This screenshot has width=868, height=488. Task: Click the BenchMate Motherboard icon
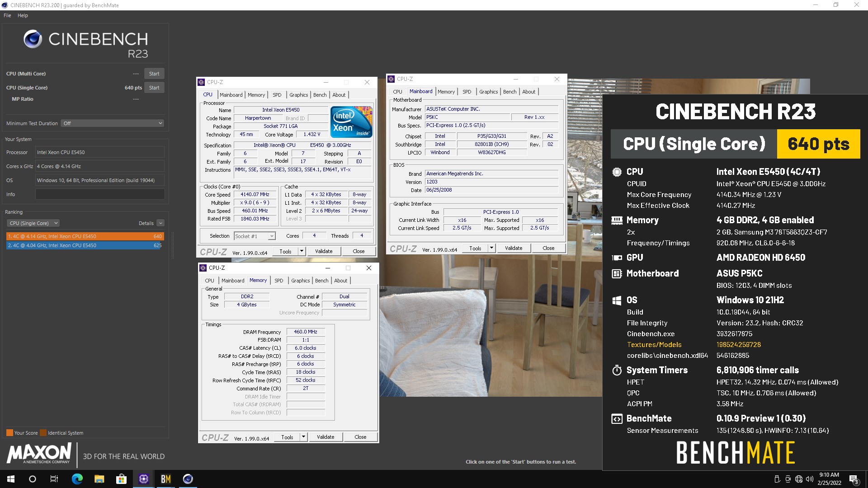(617, 273)
